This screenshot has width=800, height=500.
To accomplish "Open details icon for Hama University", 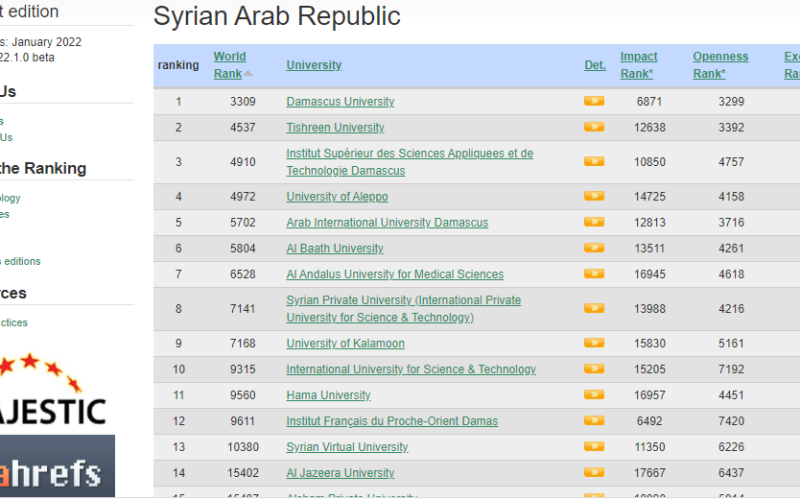I will [x=594, y=395].
